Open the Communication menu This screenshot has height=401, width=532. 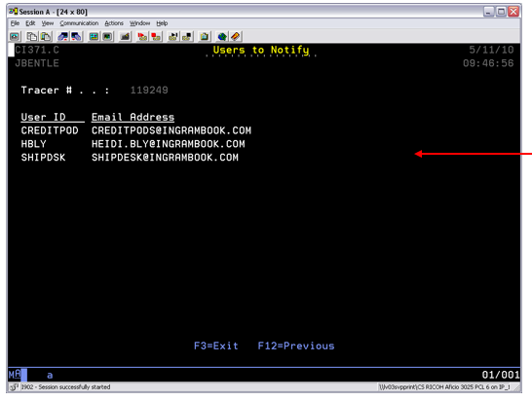click(x=79, y=23)
